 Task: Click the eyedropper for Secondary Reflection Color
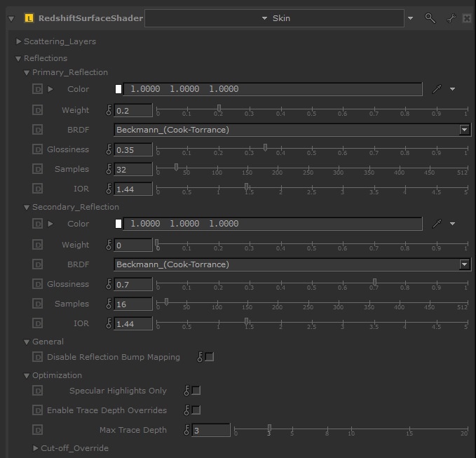point(437,224)
